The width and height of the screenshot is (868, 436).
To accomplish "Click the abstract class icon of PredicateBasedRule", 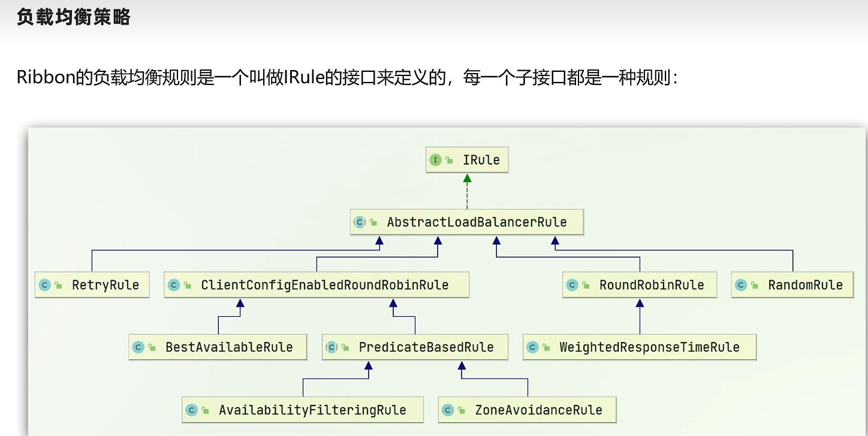I will click(x=331, y=347).
